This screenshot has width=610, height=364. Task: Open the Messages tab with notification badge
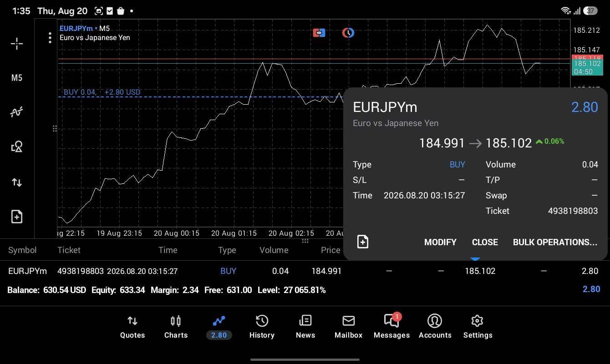click(x=391, y=327)
